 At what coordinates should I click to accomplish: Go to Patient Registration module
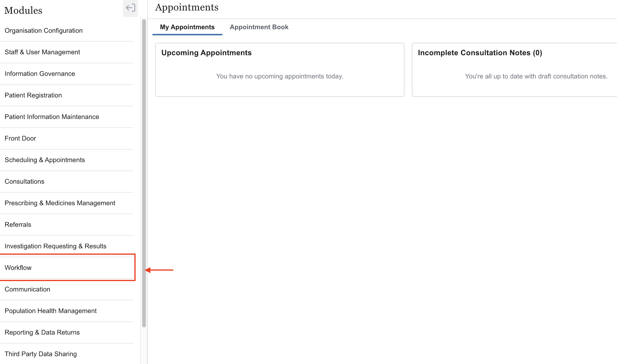tap(33, 96)
